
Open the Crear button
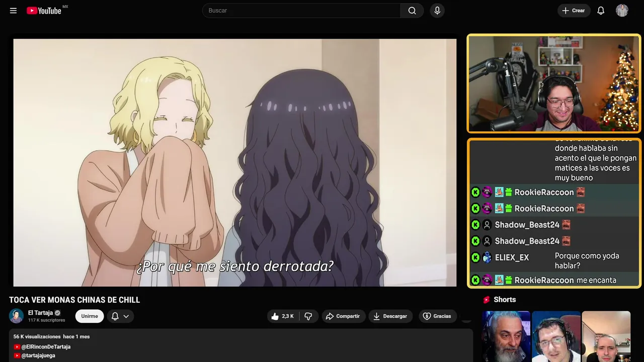pyautogui.click(x=574, y=11)
